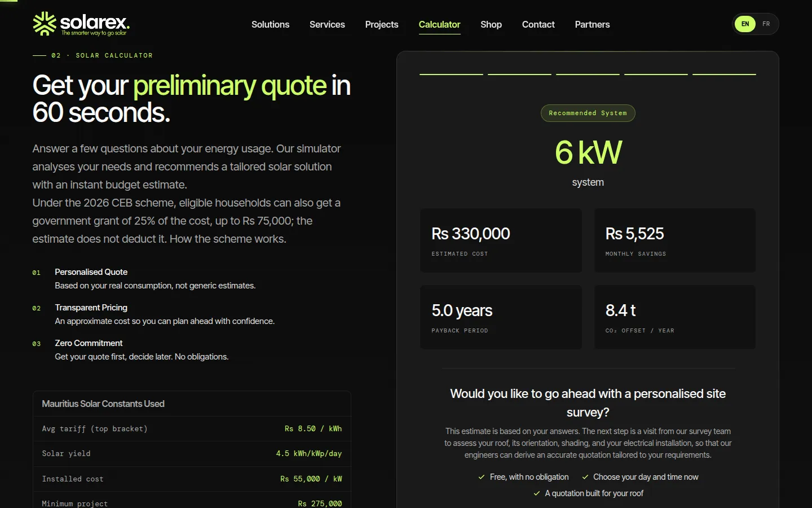Open the Solutions menu item
Image resolution: width=812 pixels, height=508 pixels.
[270, 24]
